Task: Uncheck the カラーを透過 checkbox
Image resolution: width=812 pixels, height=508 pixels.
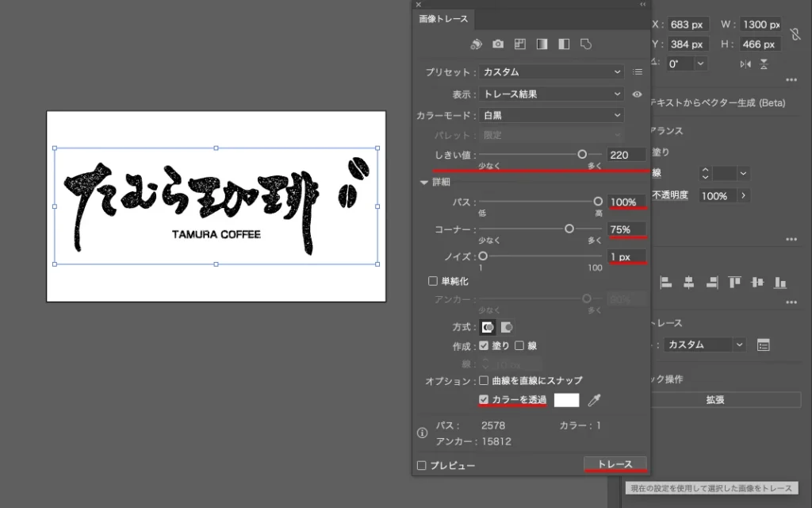Action: pyautogui.click(x=484, y=399)
